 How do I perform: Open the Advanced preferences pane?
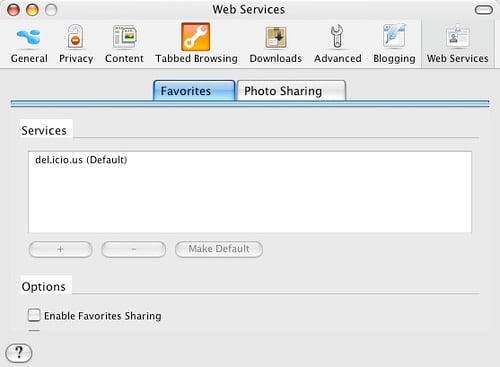coord(337,44)
